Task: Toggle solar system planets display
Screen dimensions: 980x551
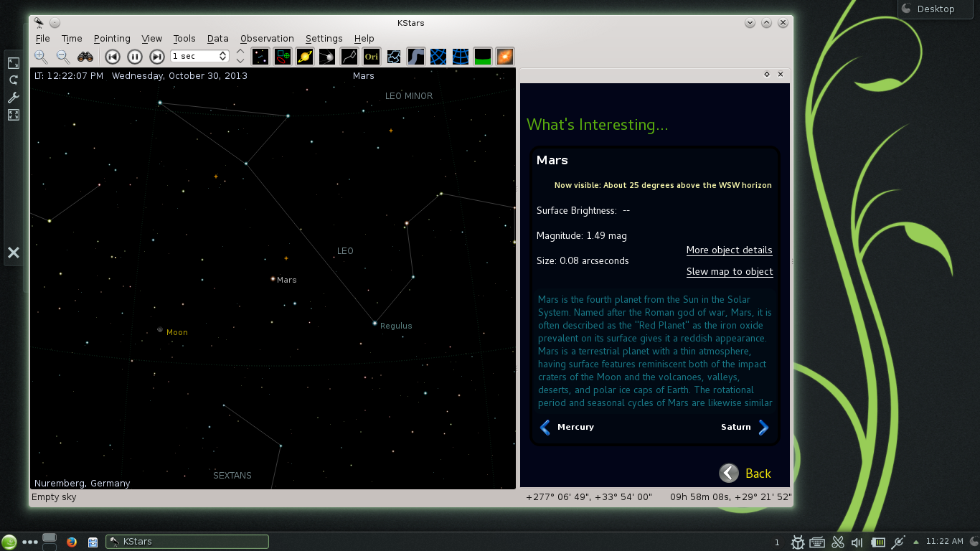Action: (x=305, y=57)
